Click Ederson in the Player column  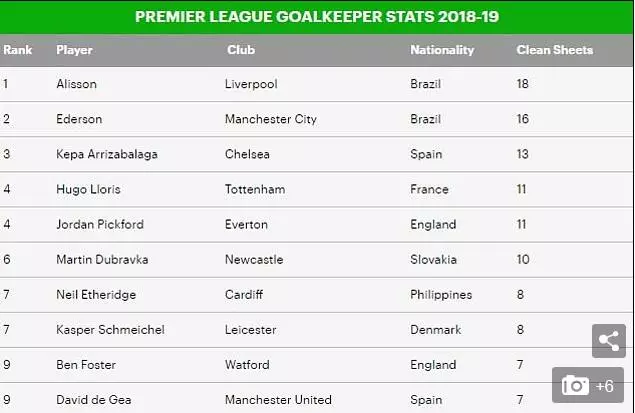tap(79, 119)
